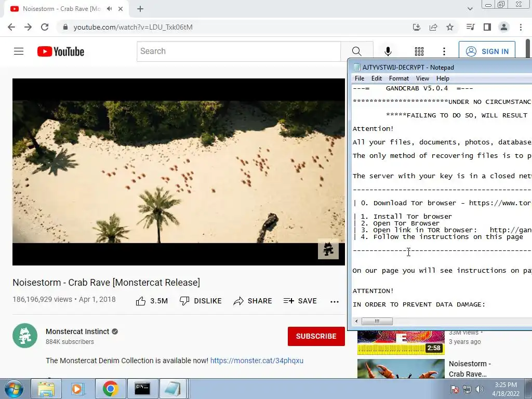532x399 pixels.
Task: Open Chrome profile avatar
Action: click(x=504, y=27)
